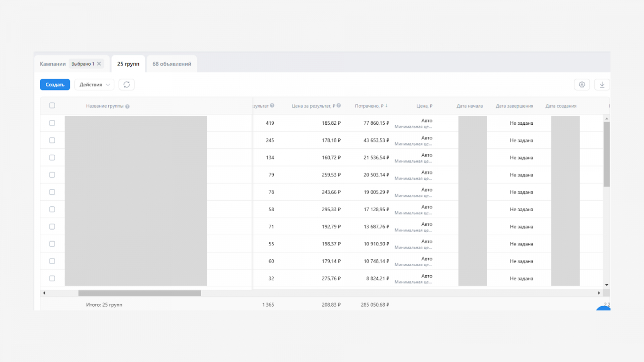Screen dimensions: 644x362
Task: Sort by the Название группы column header
Action: (x=105, y=106)
